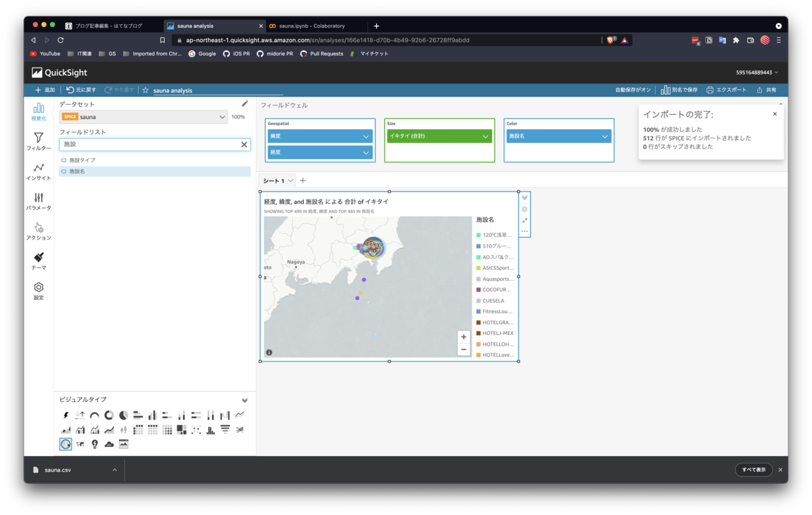Clear the 施設 field search box
Viewport: 812px width, 515px height.
coord(244,144)
